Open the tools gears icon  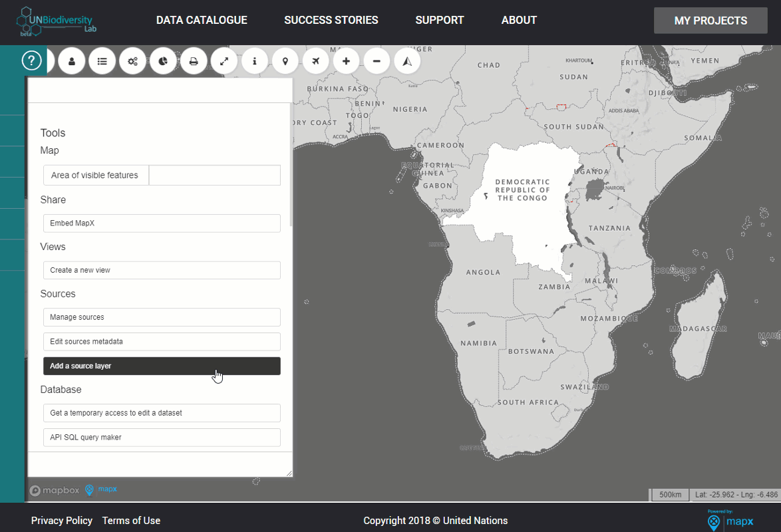click(132, 61)
